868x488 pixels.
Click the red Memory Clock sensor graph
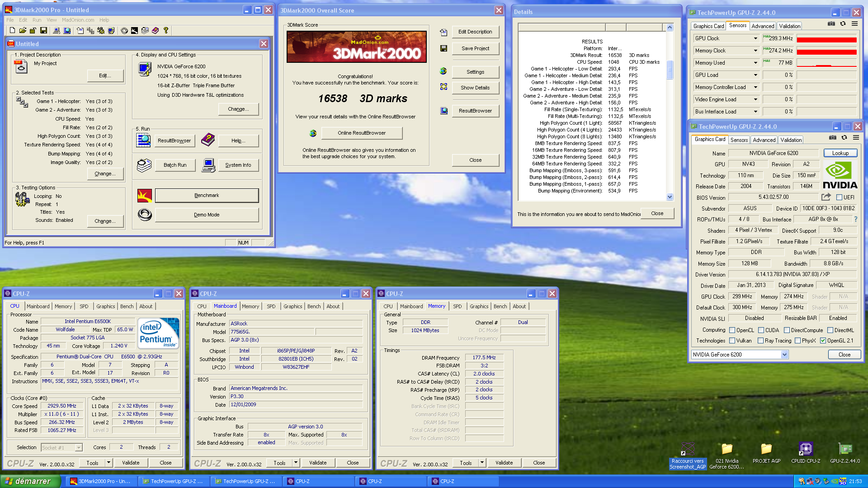(826, 51)
